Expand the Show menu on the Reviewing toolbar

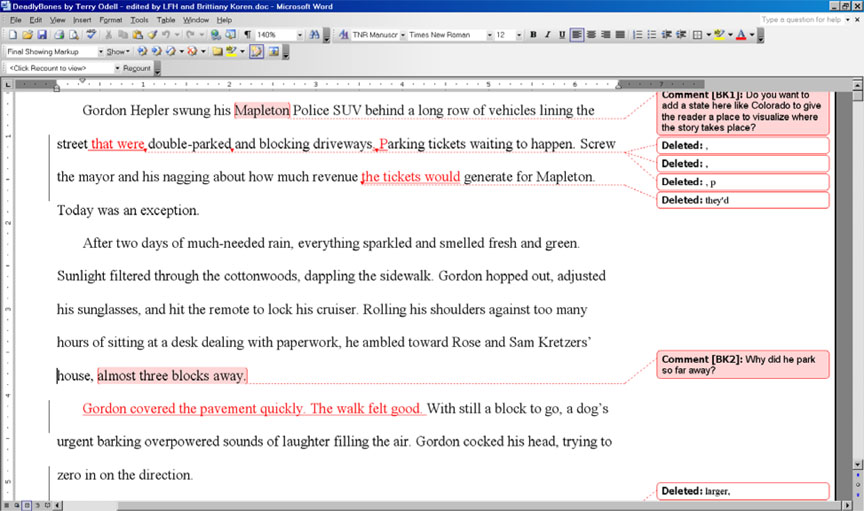[118, 51]
